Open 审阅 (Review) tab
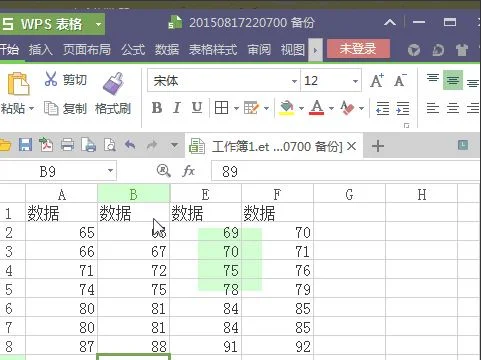This screenshot has width=481, height=360. [x=259, y=50]
